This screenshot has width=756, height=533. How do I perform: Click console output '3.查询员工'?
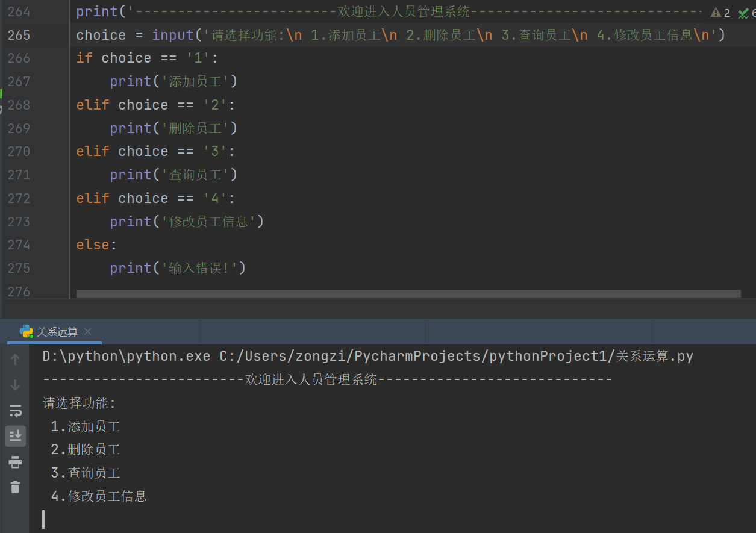86,473
